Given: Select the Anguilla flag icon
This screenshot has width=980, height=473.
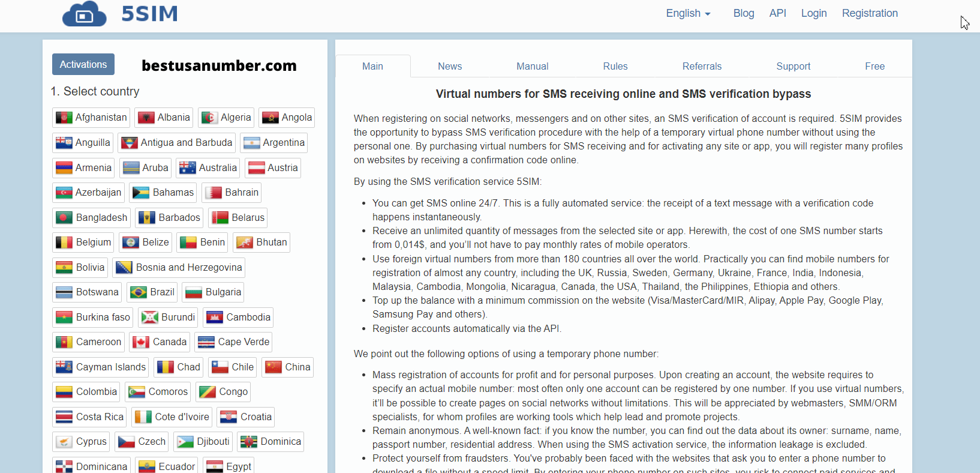Looking at the screenshot, I should coord(64,143).
